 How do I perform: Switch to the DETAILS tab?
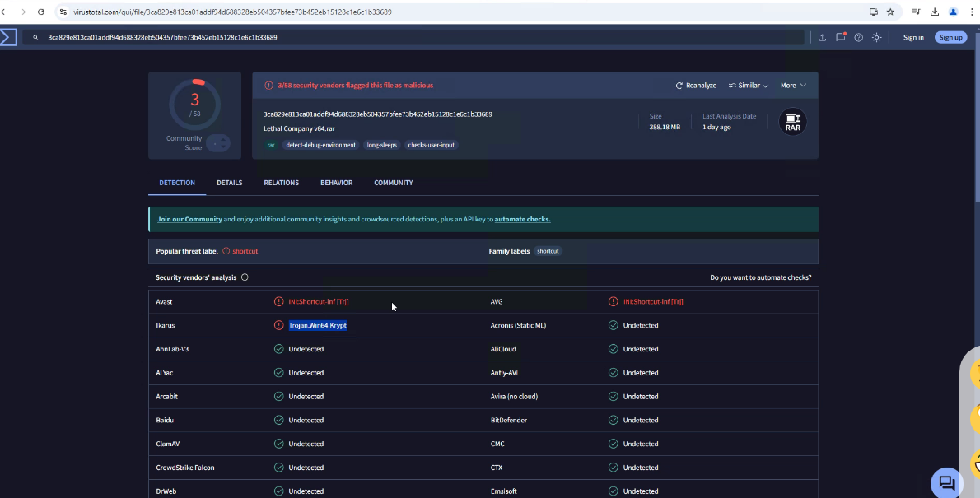pyautogui.click(x=230, y=183)
